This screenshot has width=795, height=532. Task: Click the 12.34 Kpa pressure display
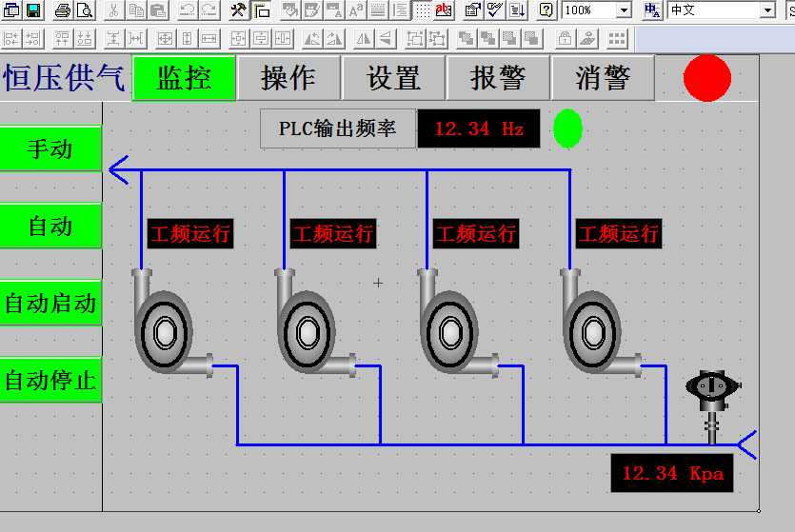[672, 473]
